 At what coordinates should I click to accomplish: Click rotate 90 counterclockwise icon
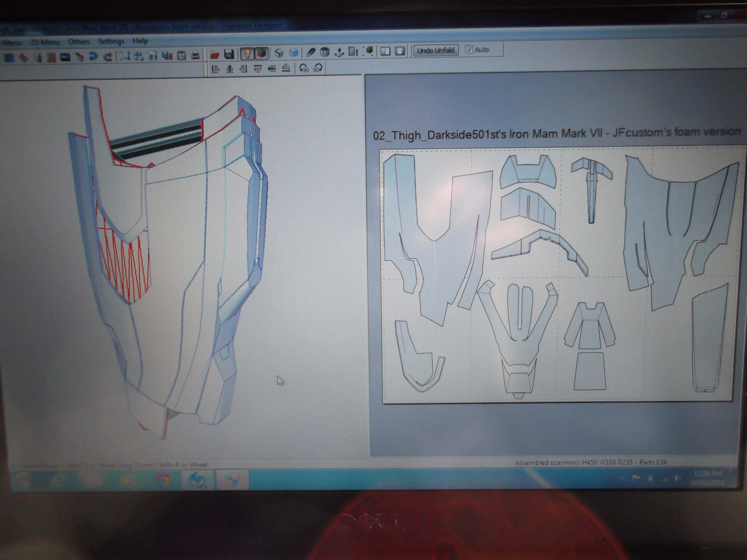click(x=304, y=68)
